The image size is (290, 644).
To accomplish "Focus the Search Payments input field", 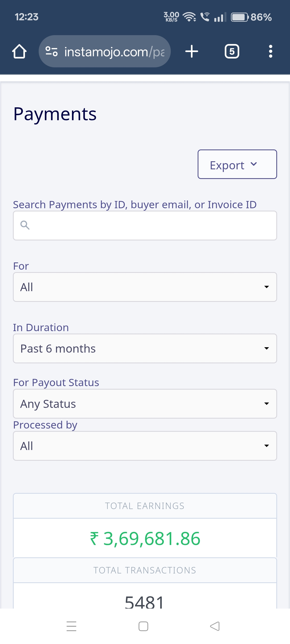I will pos(150,226).
